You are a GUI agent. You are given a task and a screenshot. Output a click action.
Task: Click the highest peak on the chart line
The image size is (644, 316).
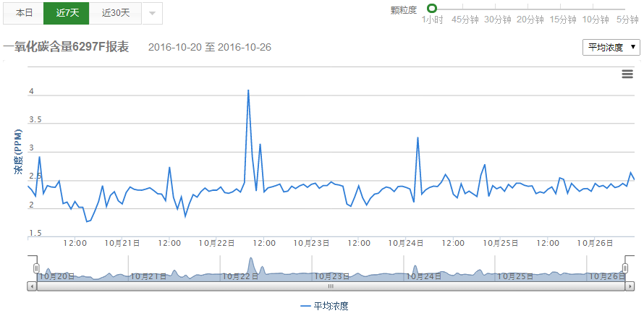[x=248, y=90]
